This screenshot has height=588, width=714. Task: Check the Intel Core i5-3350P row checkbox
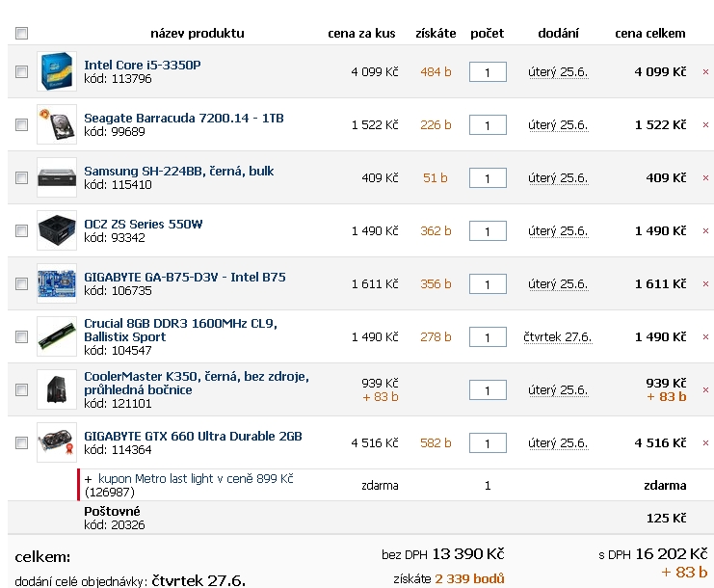pyautogui.click(x=21, y=72)
